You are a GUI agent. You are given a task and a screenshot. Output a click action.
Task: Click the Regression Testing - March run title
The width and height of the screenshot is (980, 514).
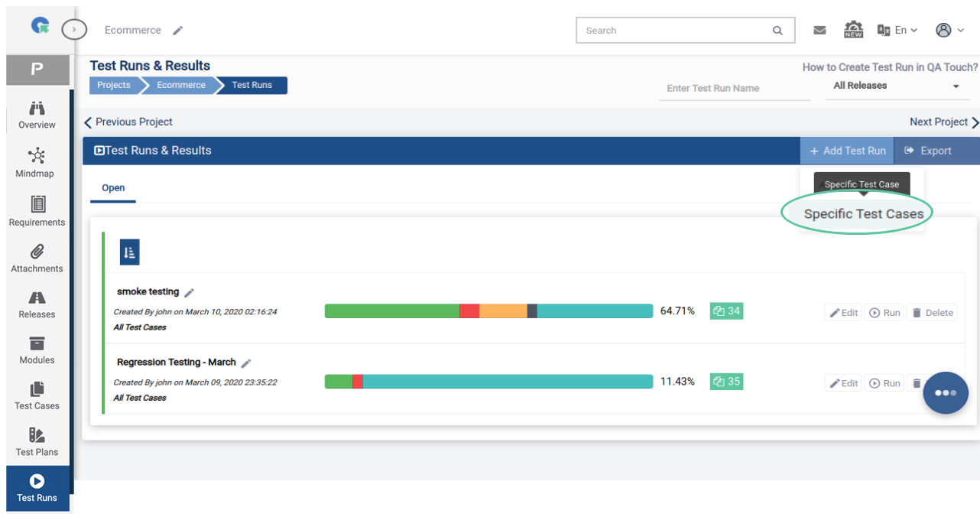point(177,362)
